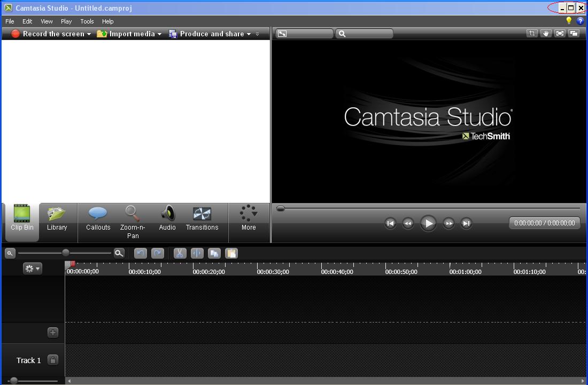Click the timeline zoom in magnifier

[119, 254]
